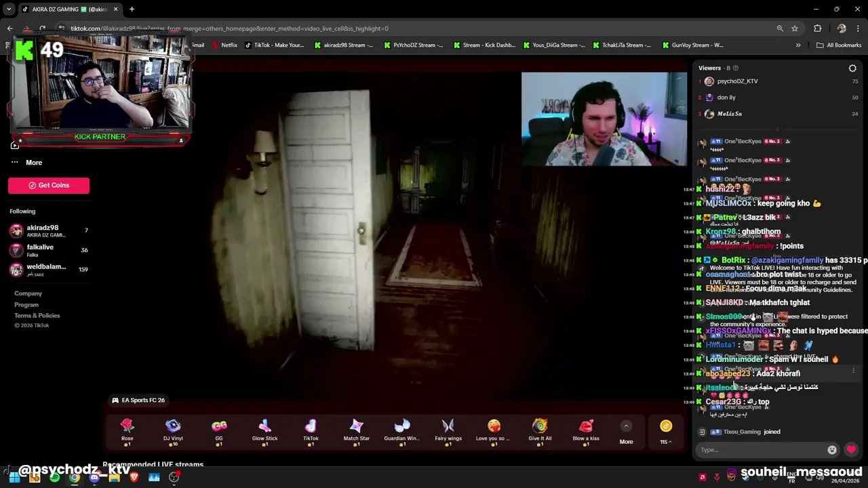Open File Explorer from the taskbar
Viewport: 868px width, 488px height.
click(x=115, y=477)
